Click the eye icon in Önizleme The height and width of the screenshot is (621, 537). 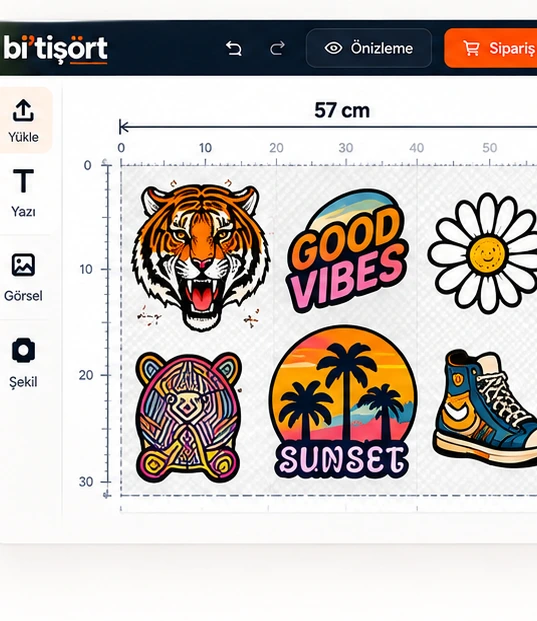tap(333, 48)
